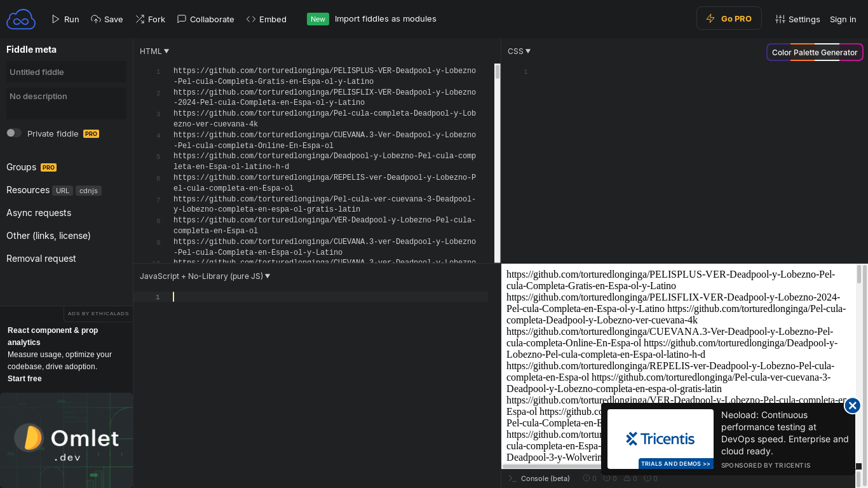Click SPONSORED BY TRICENTIS text
This screenshot has width=868, height=488.
coord(766,466)
